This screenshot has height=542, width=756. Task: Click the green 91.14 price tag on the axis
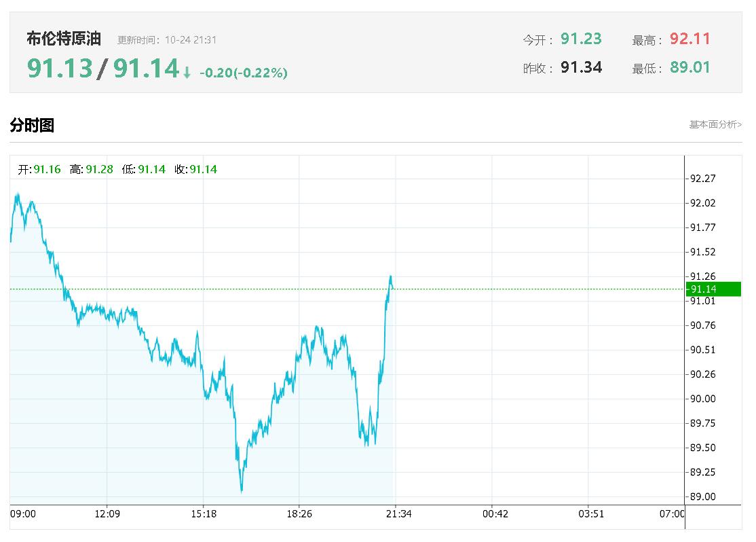pos(713,289)
